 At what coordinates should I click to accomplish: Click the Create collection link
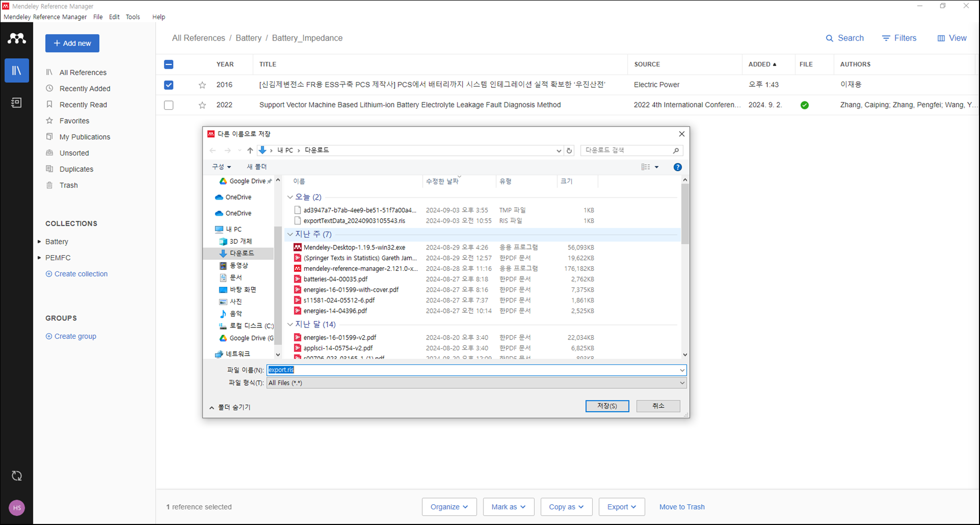coord(76,274)
